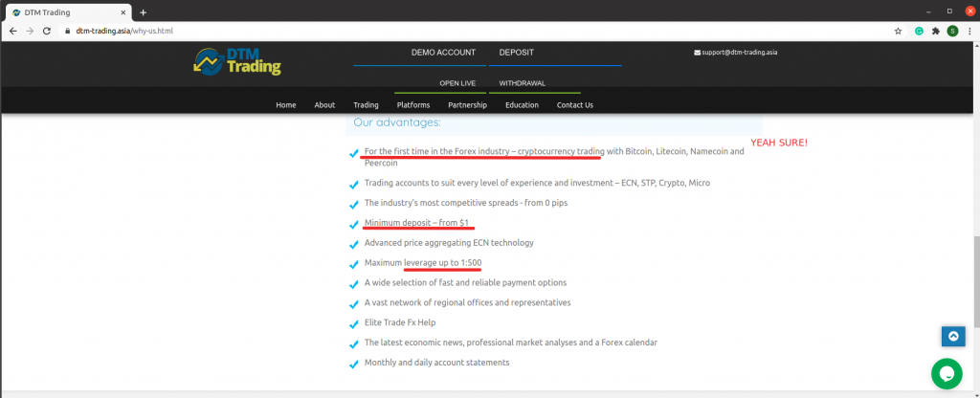Open the Chrome profile avatar
The image size is (980, 398).
click(952, 31)
